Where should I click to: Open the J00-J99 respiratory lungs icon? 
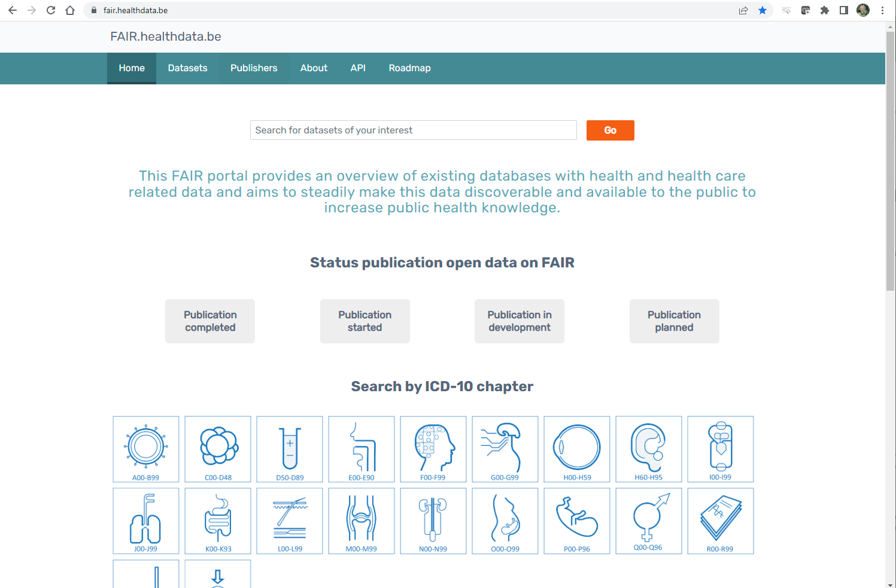pos(145,520)
